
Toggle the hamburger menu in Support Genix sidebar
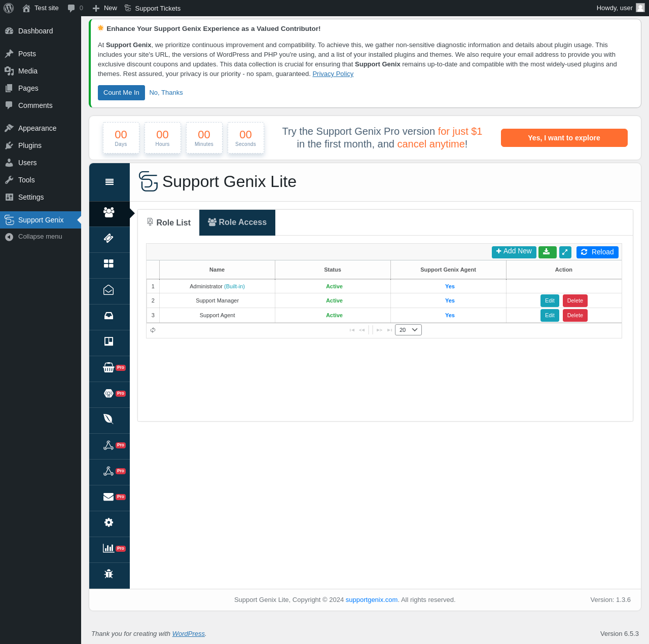click(110, 182)
